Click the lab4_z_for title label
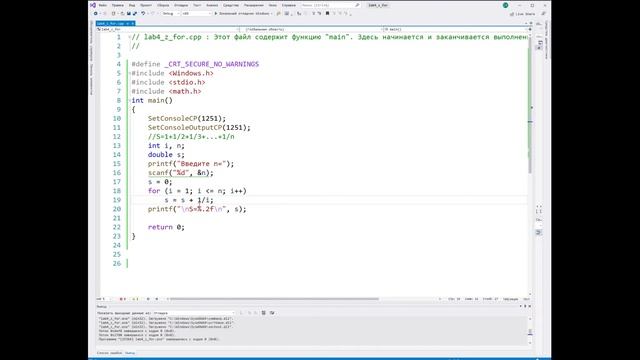Image resolution: width=640 pixels, height=360 pixels. tap(378, 5)
